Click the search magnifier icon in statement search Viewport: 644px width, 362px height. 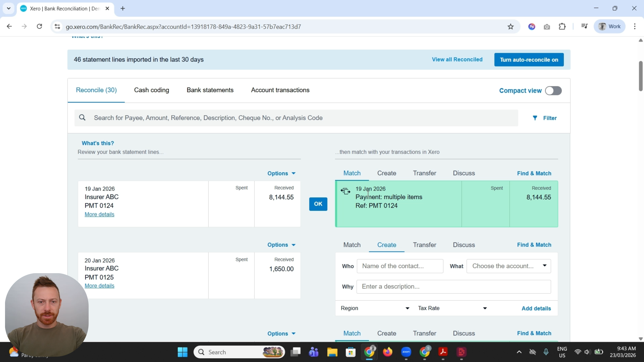click(x=82, y=117)
